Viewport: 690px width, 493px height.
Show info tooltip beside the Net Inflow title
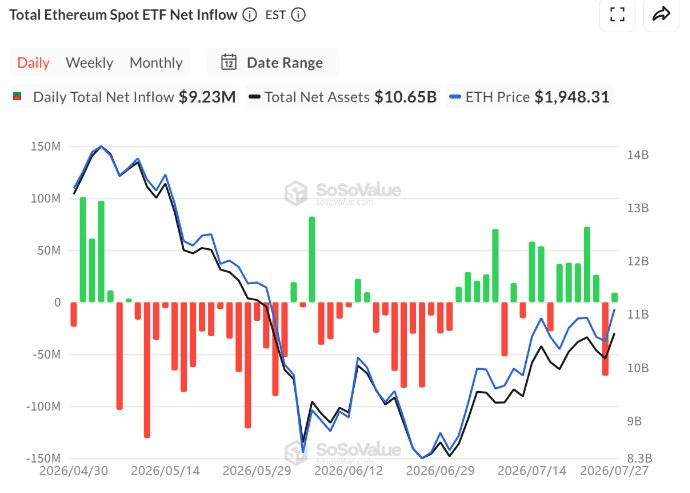click(250, 15)
